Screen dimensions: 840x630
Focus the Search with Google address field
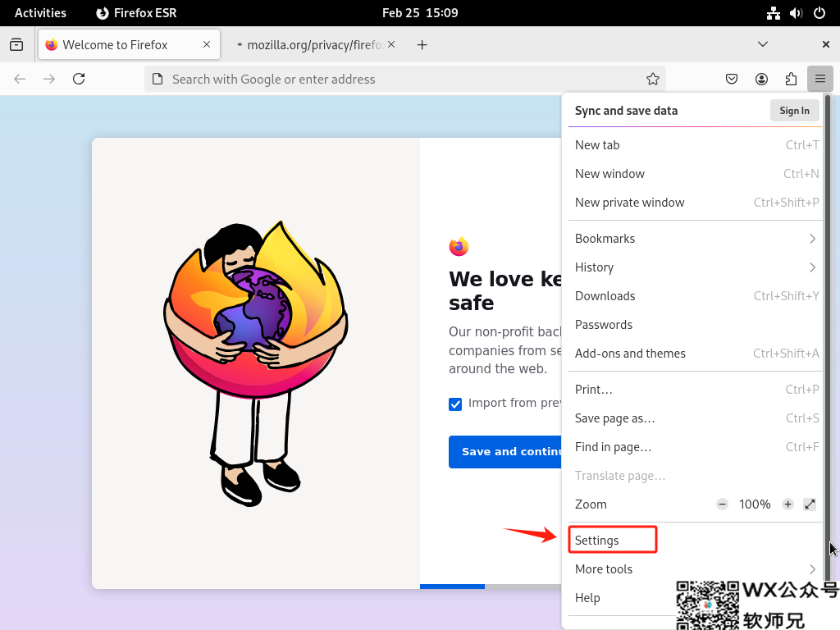coord(405,80)
